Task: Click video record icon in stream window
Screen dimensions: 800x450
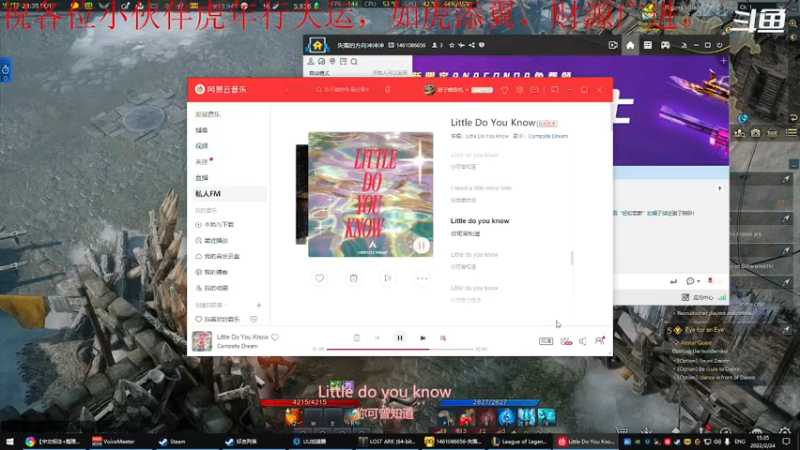Action: coord(613,45)
